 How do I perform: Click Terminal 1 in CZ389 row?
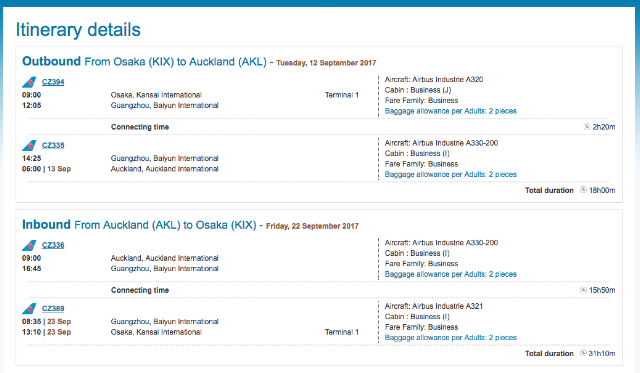pyautogui.click(x=342, y=332)
